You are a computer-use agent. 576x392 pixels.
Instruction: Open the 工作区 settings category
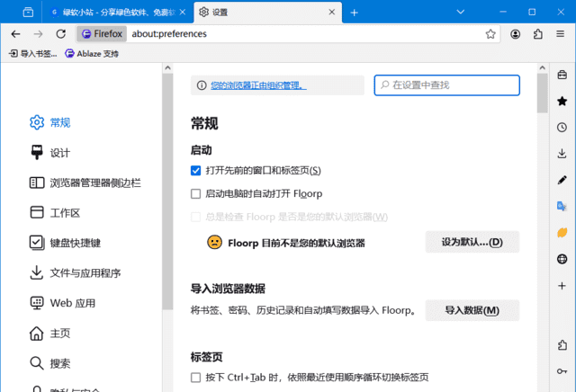(55, 213)
